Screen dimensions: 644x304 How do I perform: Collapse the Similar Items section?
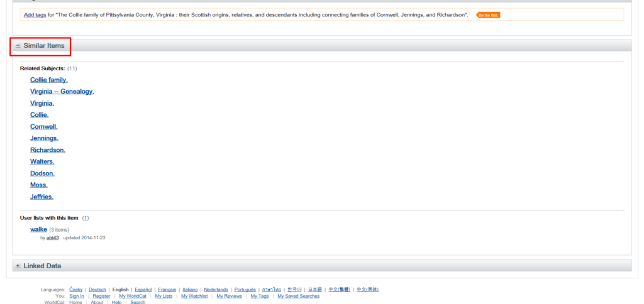click(18, 46)
